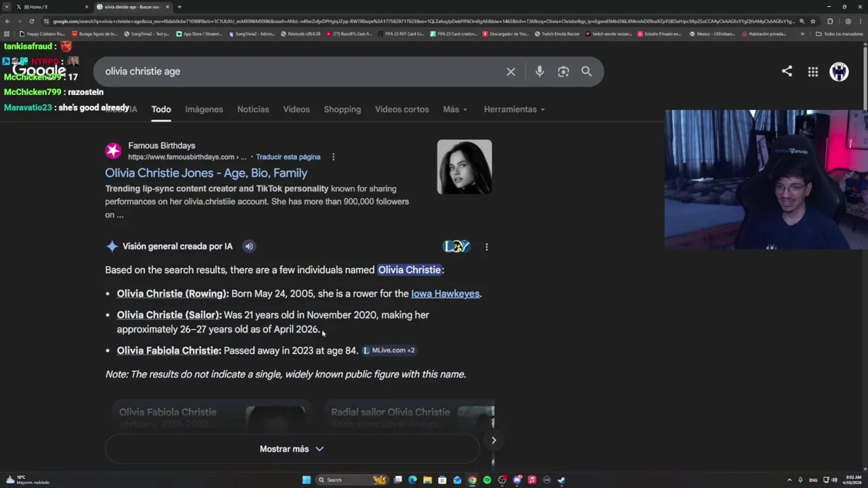The height and width of the screenshot is (488, 868).
Task: Play the AI overview audio speaker icon
Action: (x=249, y=247)
